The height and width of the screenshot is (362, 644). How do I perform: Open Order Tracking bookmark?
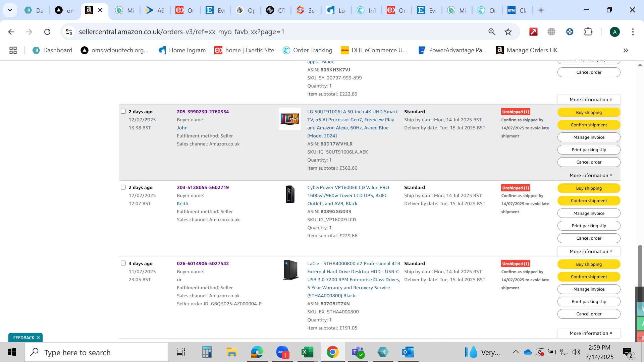pyautogui.click(x=308, y=50)
